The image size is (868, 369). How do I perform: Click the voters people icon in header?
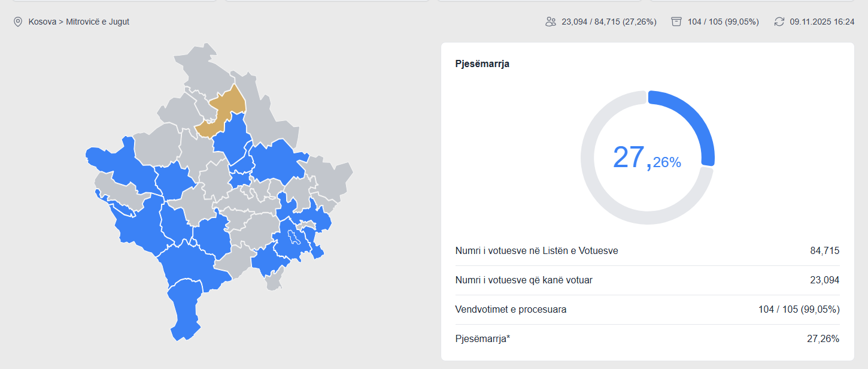pos(551,22)
